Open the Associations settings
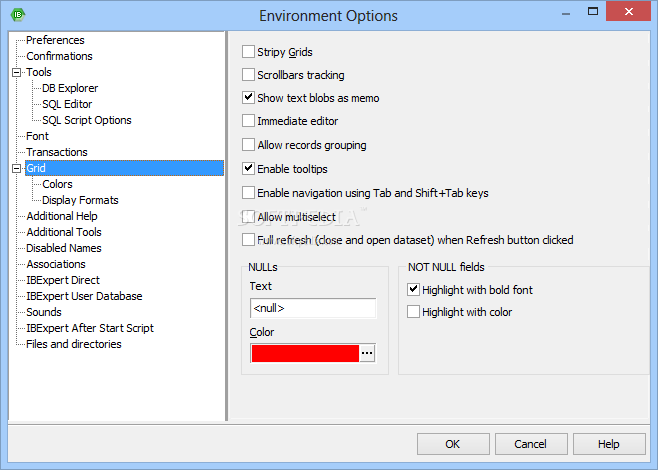The width and height of the screenshot is (658, 470). 56,264
